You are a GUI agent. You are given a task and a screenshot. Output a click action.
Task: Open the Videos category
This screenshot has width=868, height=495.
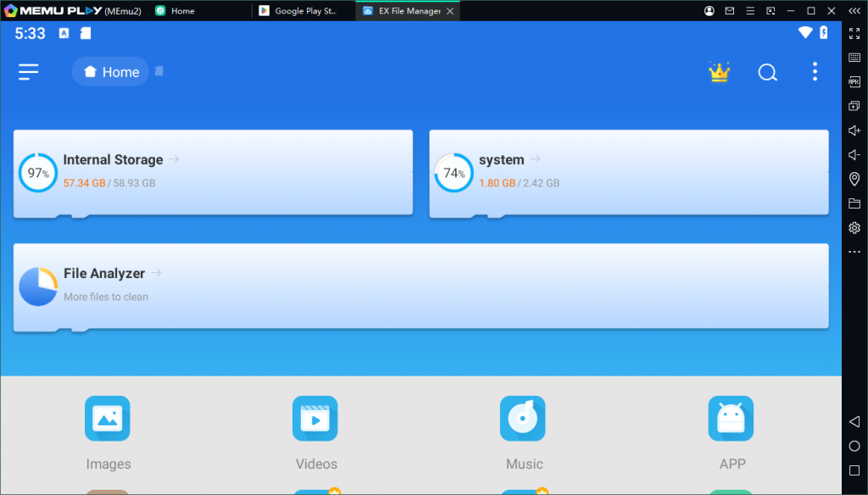[x=315, y=433]
